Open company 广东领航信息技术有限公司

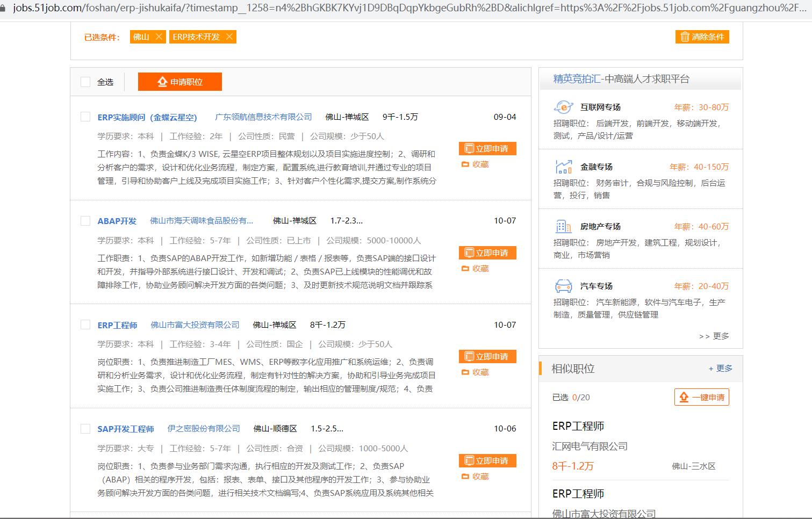pyautogui.click(x=263, y=117)
